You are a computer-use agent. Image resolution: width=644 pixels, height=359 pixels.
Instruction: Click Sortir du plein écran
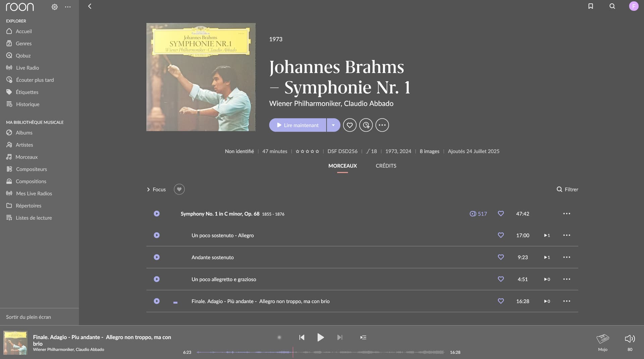(x=29, y=317)
